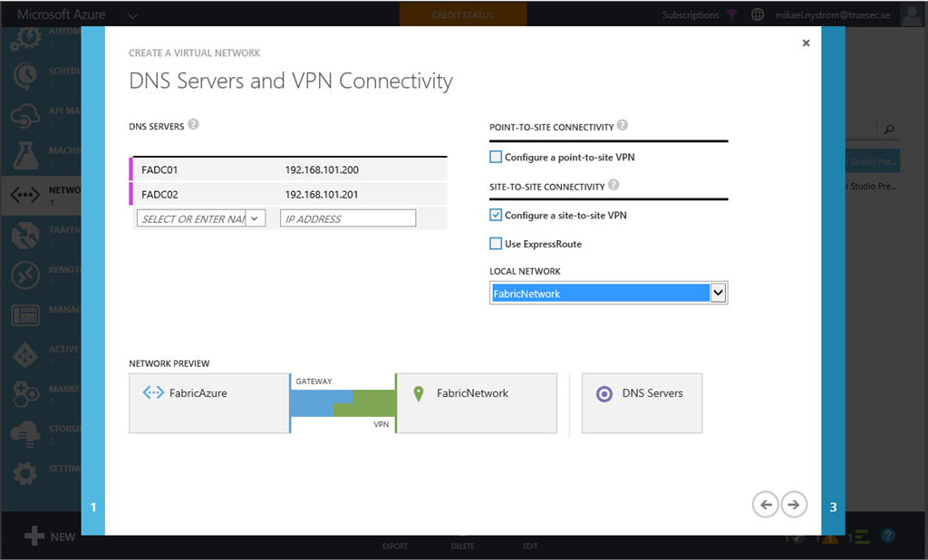Expand the DNS server name dropdown
The width and height of the screenshot is (928, 560).
click(x=255, y=218)
